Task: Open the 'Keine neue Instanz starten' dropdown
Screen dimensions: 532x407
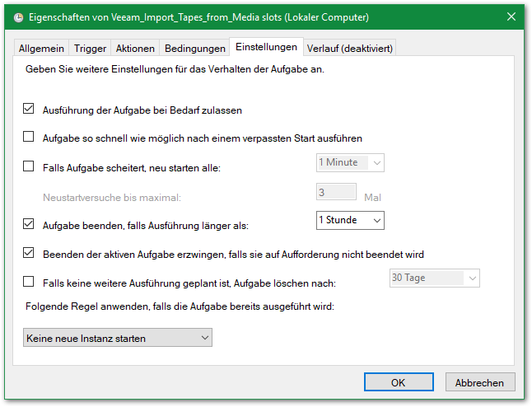Action: click(117, 338)
